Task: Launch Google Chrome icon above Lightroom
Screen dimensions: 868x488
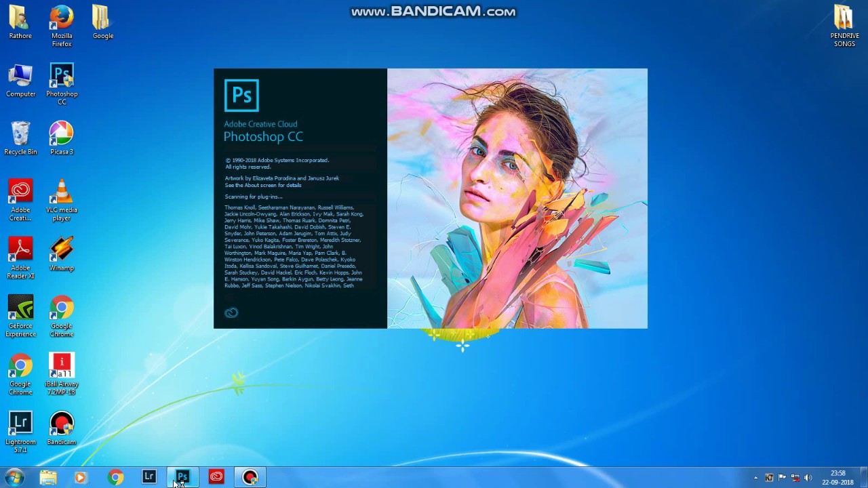Action: click(20, 374)
